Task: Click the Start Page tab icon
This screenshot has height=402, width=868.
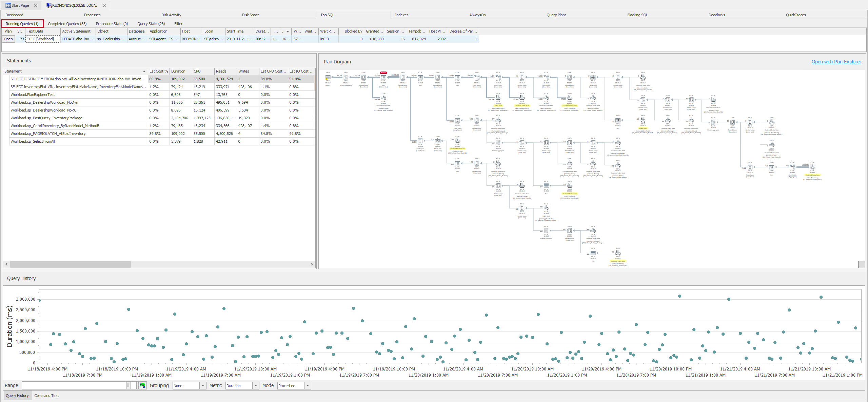Action: [x=7, y=5]
